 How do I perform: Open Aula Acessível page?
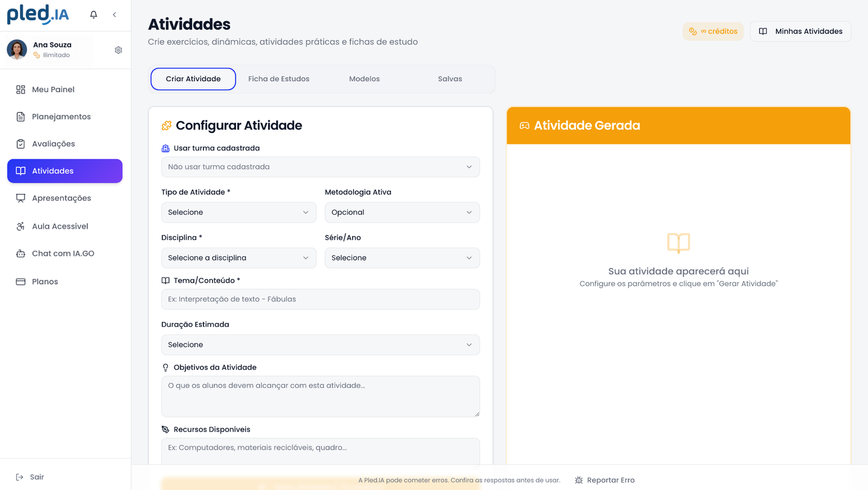coord(60,226)
